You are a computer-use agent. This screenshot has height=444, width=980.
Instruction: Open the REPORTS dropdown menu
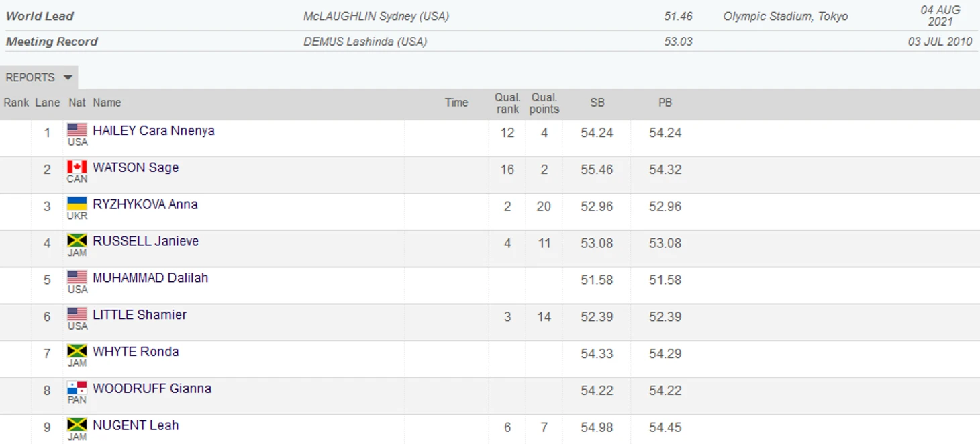[x=39, y=77]
